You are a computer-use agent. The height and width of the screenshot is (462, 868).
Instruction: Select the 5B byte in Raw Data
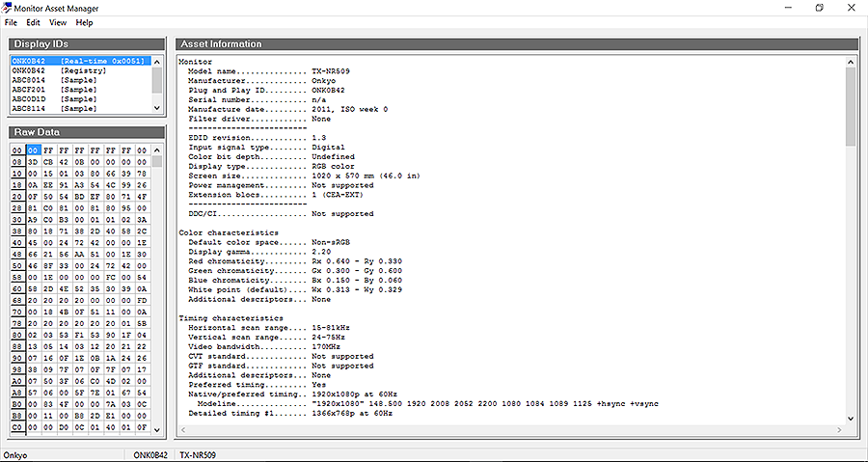142,324
